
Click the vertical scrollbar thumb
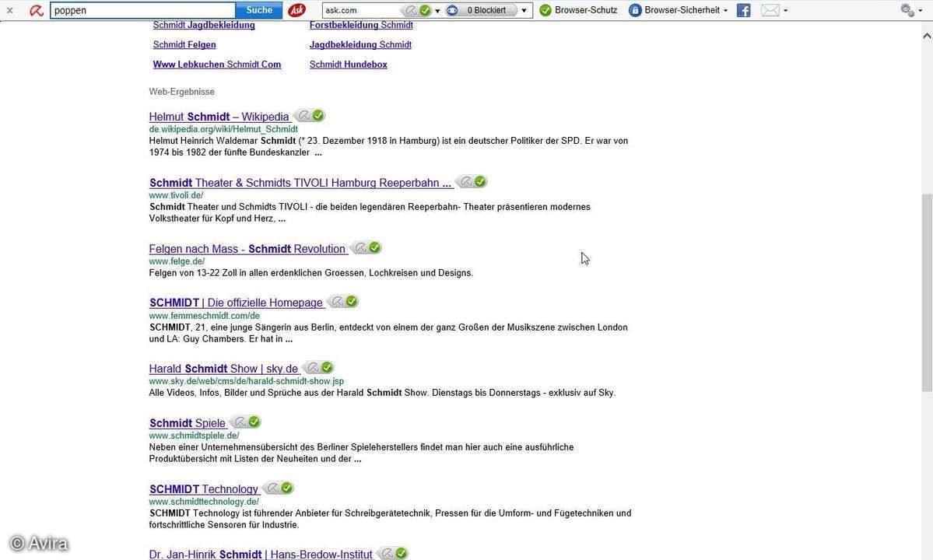pos(927,292)
